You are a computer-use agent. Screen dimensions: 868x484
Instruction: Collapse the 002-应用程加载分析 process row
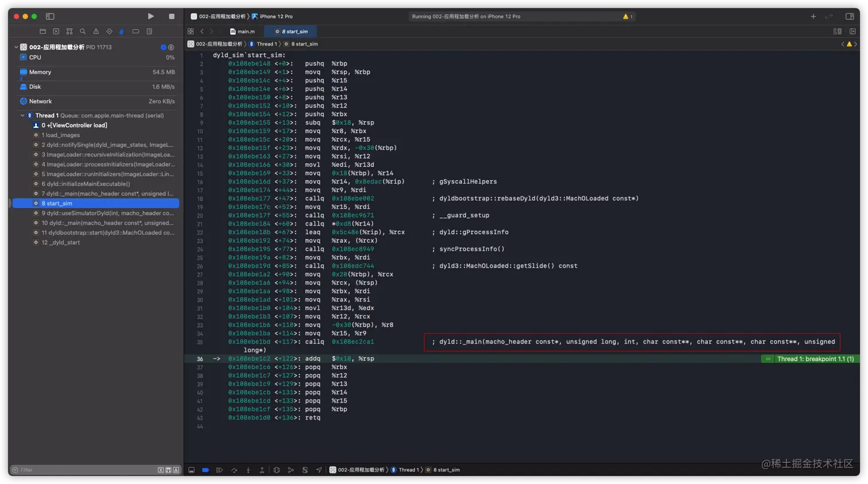pyautogui.click(x=16, y=47)
